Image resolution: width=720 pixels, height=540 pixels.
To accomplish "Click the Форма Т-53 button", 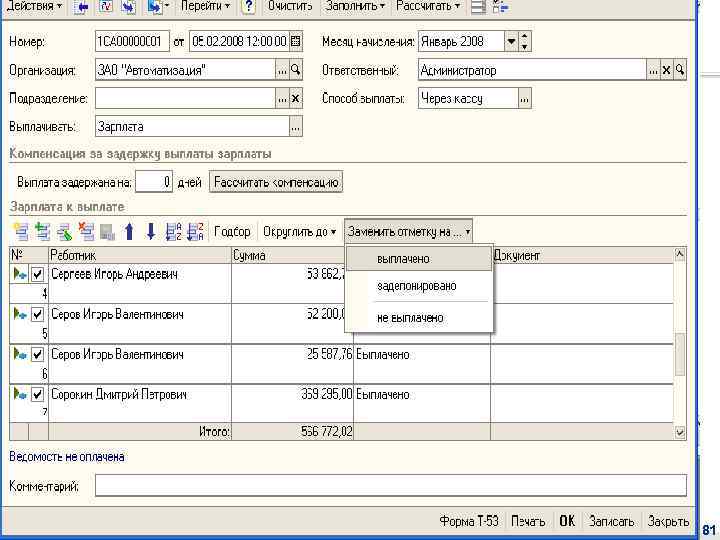I will click(469, 521).
